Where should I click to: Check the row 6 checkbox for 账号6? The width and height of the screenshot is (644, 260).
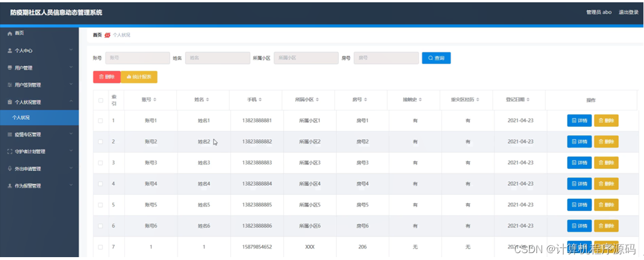(x=101, y=226)
